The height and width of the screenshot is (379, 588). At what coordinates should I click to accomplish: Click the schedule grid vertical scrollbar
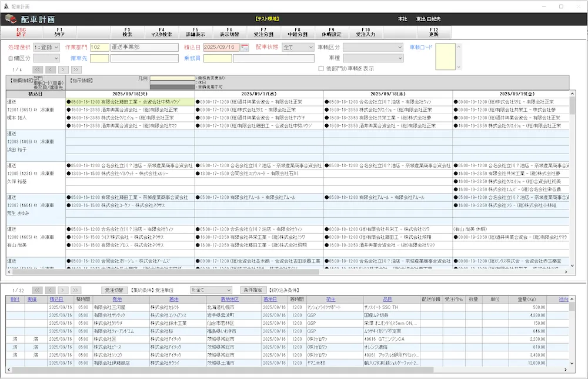(x=573, y=177)
